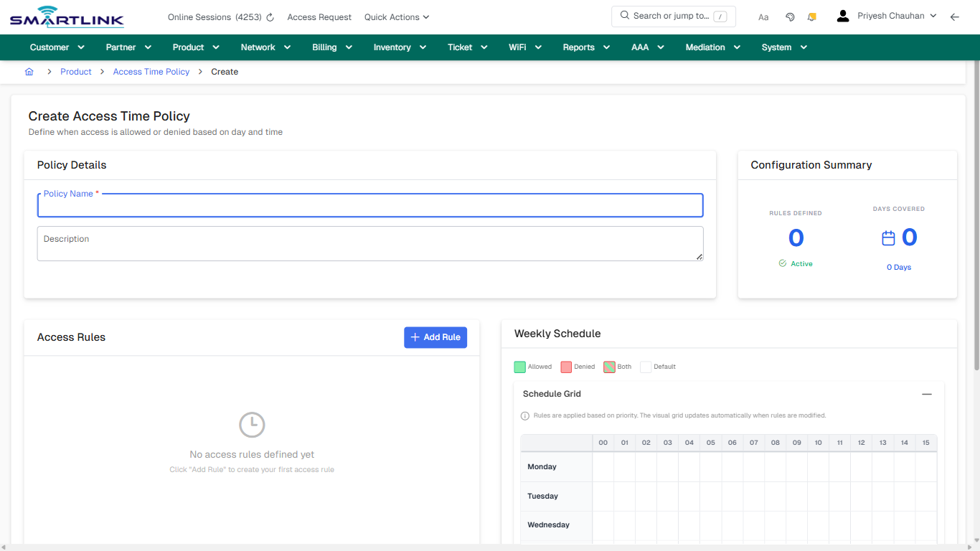This screenshot has height=551, width=980.
Task: Open the font size (Aa) settings icon
Action: [x=763, y=17]
